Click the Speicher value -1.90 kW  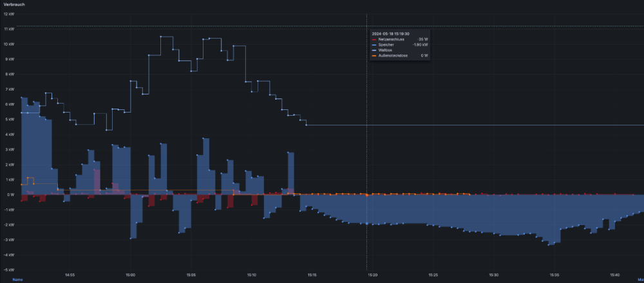[x=420, y=44]
